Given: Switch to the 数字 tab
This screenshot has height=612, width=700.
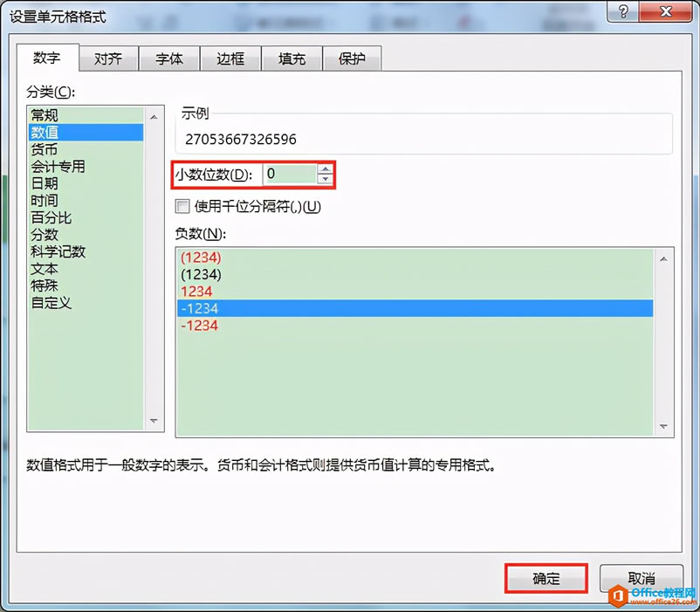Looking at the screenshot, I should (x=47, y=58).
